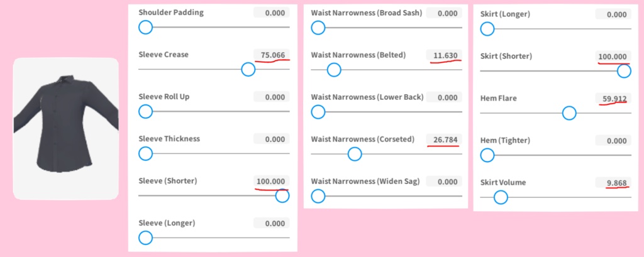Click the Shoulder Padding slider handle
Image resolution: width=644 pixels, height=257 pixels.
click(x=145, y=27)
